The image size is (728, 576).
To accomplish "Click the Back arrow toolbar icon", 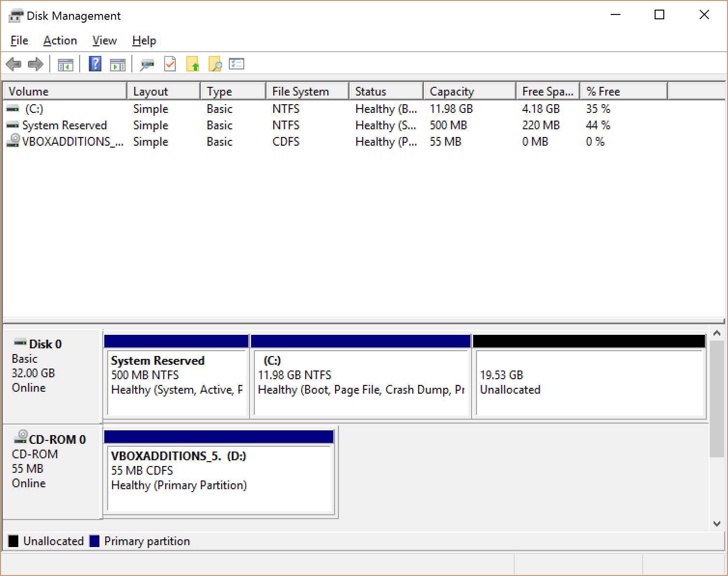I will [x=14, y=64].
